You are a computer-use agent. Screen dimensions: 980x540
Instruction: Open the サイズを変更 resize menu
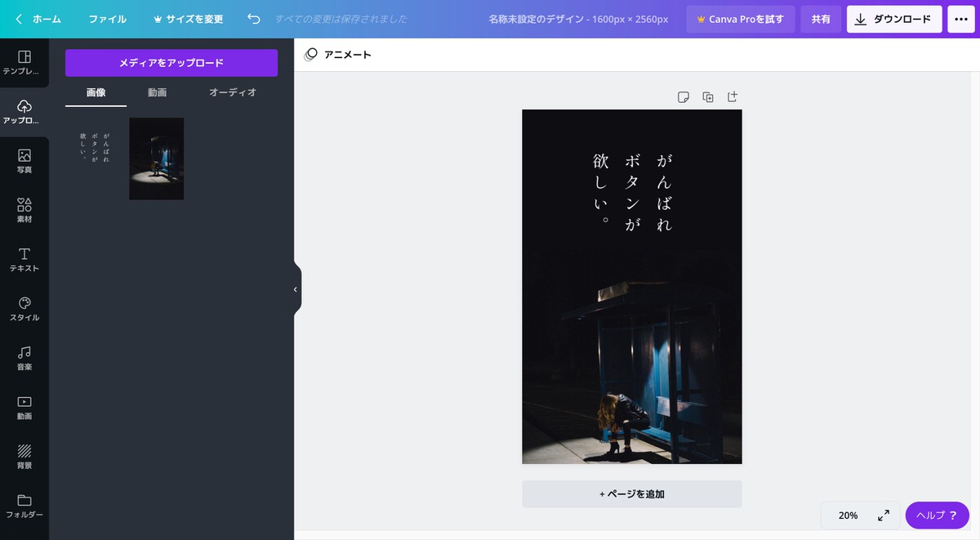tap(189, 18)
